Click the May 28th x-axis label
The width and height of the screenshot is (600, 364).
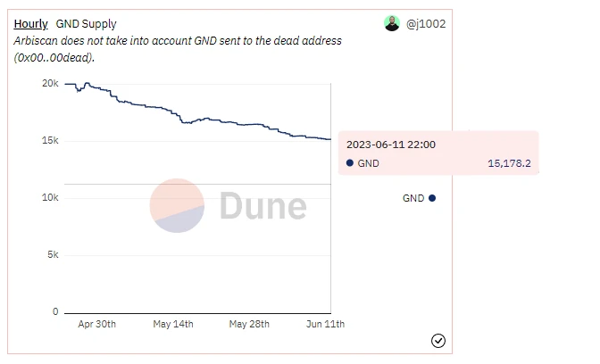249,324
